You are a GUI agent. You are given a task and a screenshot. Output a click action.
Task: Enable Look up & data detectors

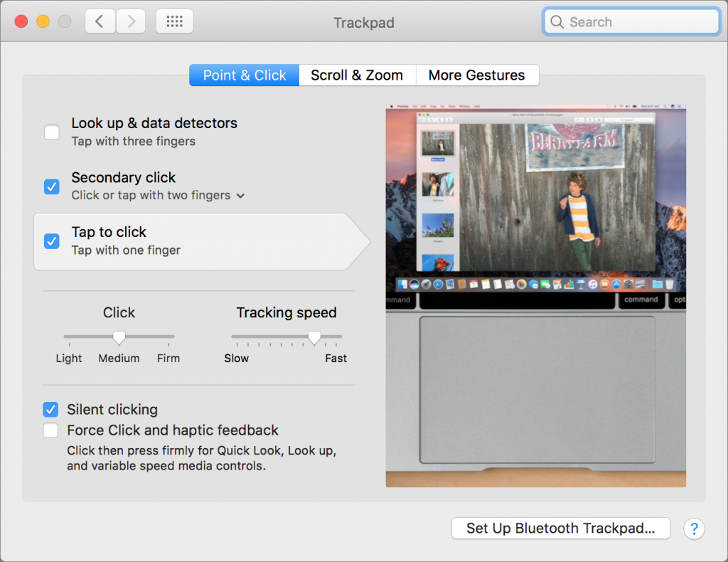51,132
